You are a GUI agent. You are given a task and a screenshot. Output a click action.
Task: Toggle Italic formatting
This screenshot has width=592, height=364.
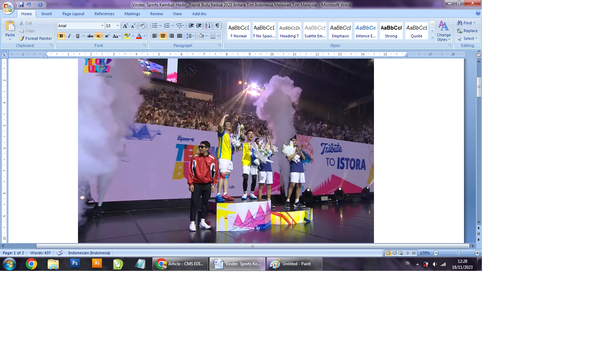[70, 36]
